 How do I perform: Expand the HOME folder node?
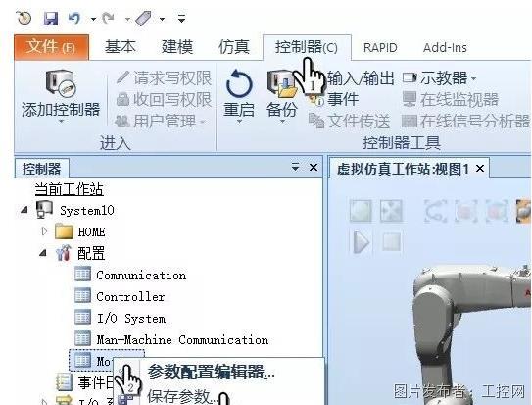click(44, 231)
